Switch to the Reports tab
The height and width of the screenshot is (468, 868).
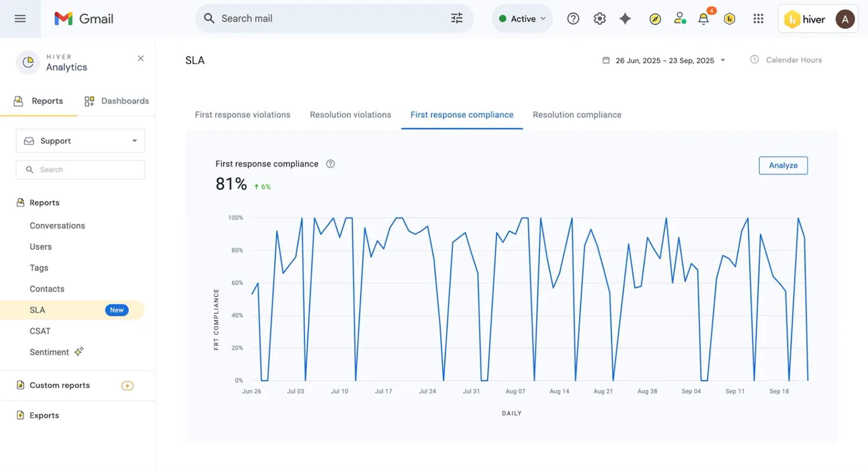click(39, 101)
